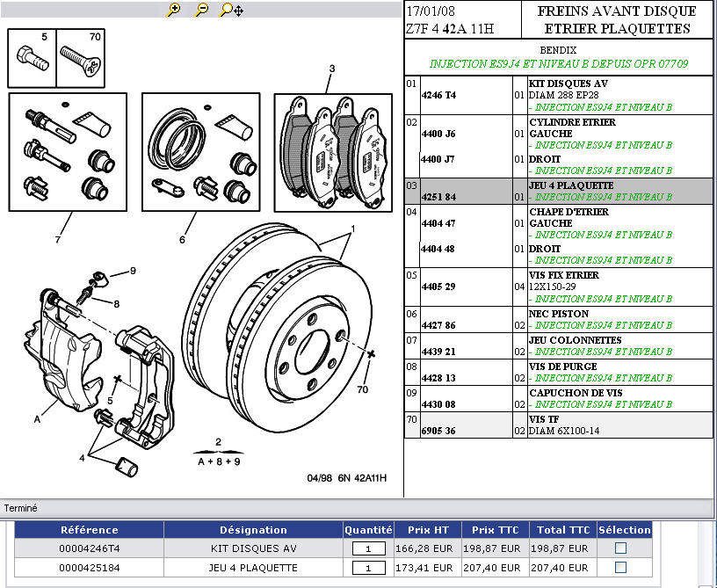Click quantity field for JEU 4 PLAQUETTE
This screenshot has width=717, height=588.
(369, 569)
